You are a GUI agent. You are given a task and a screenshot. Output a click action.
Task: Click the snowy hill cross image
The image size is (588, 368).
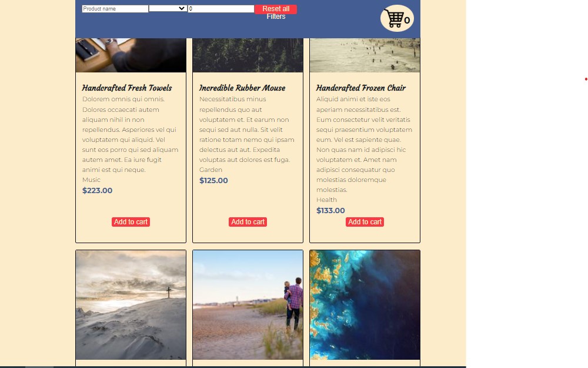pyautogui.click(x=131, y=305)
